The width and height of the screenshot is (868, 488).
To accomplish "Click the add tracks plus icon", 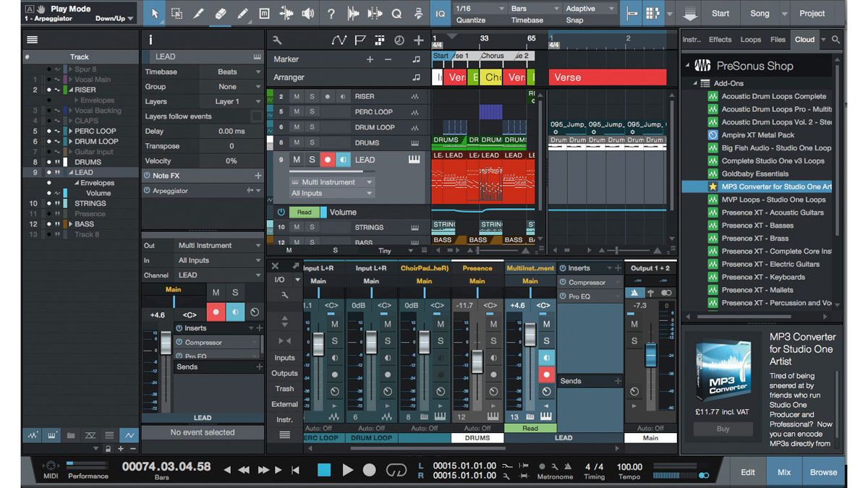I will pyautogui.click(x=418, y=40).
